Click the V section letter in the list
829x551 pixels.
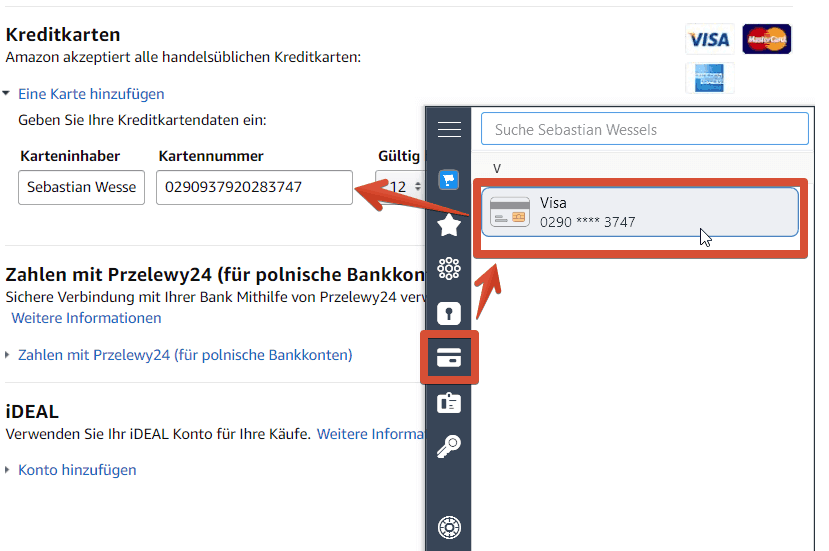coord(496,169)
